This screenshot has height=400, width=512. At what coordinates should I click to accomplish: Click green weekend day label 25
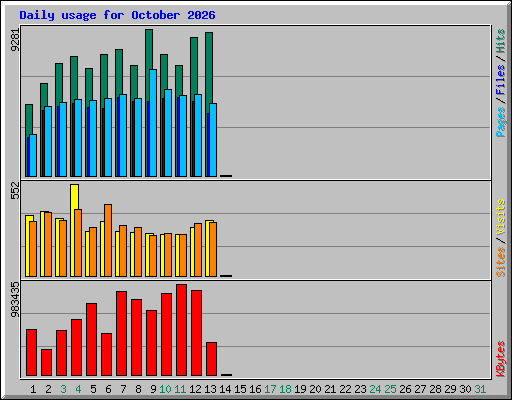pyautogui.click(x=390, y=389)
